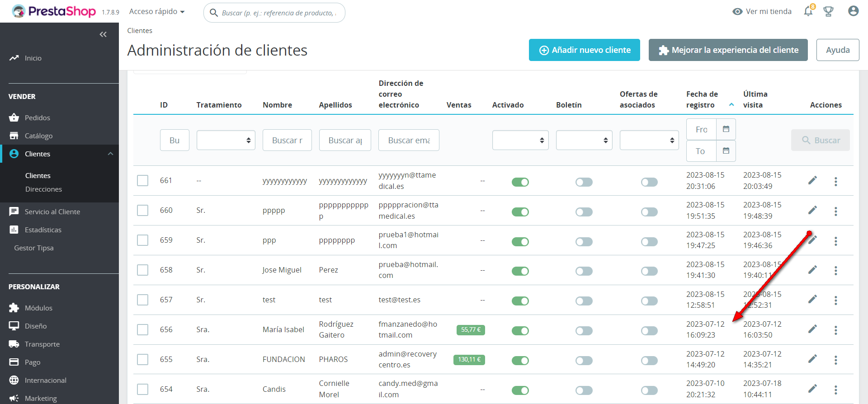Image resolution: width=868 pixels, height=404 pixels.
Task: Open more actions menu for customer 656
Action: click(836, 330)
